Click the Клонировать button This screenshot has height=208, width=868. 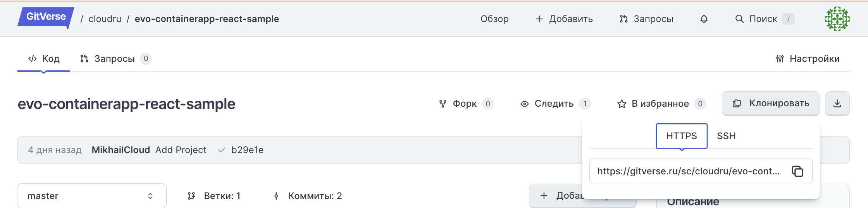770,103
